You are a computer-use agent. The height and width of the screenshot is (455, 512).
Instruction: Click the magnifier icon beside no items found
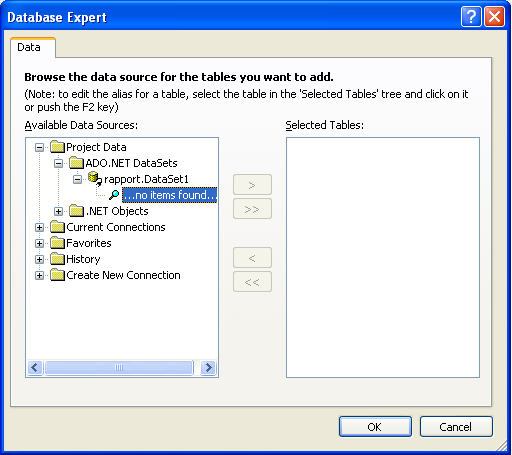[x=114, y=195]
